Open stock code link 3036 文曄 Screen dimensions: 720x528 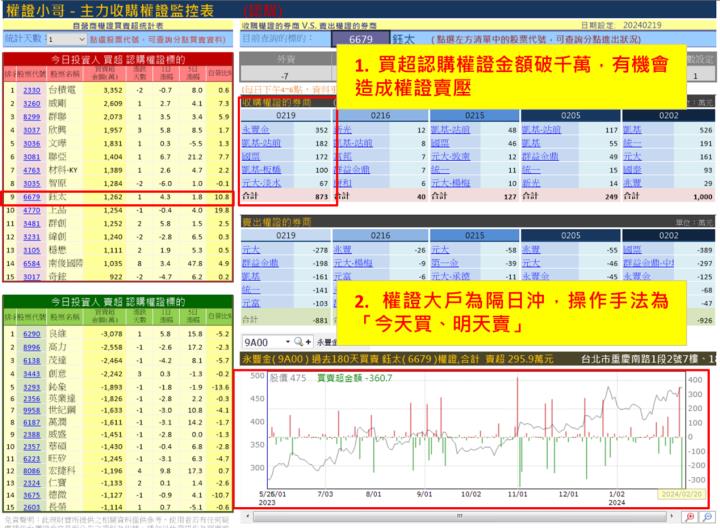pyautogui.click(x=32, y=144)
